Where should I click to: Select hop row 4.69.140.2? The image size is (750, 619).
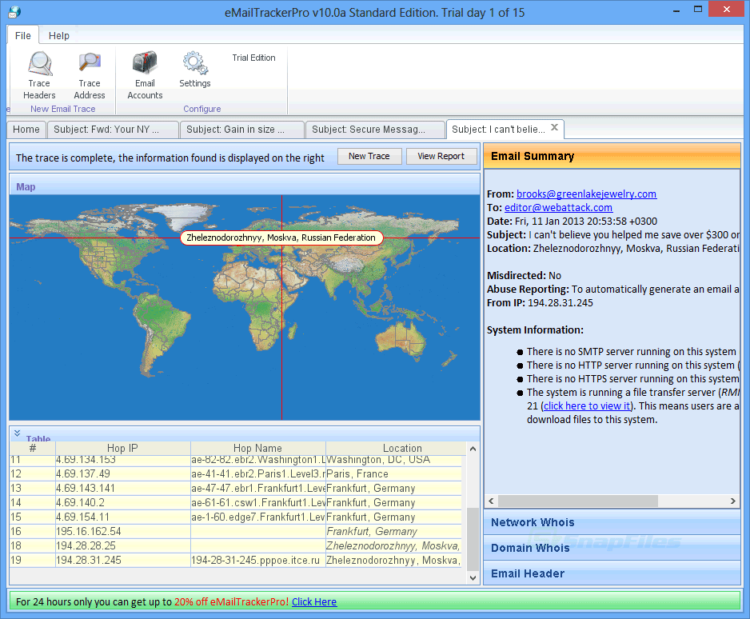point(236,503)
